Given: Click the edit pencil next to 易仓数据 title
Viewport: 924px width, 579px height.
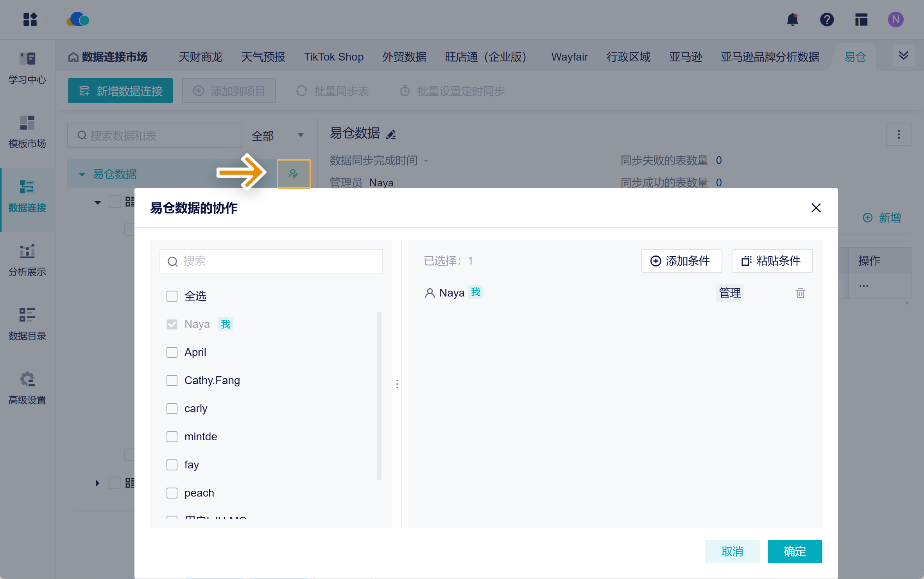Looking at the screenshot, I should (391, 134).
